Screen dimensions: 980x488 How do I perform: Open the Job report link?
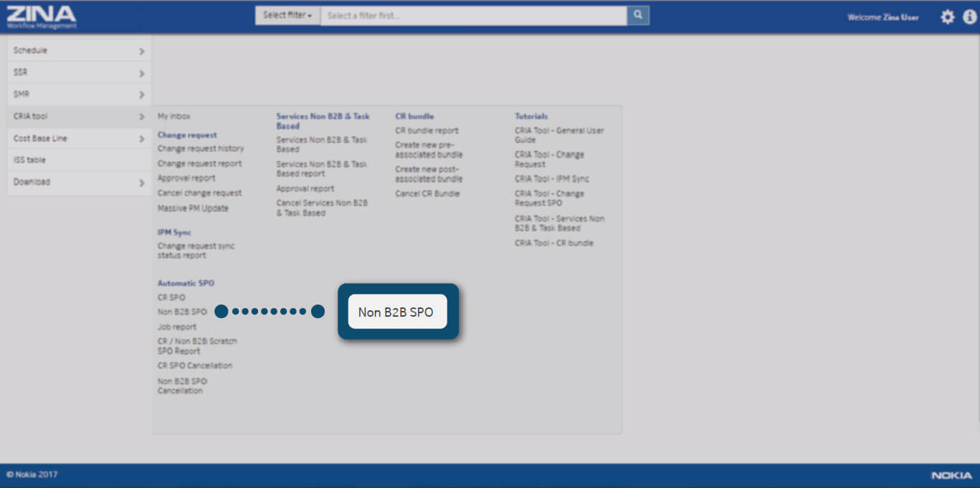176,327
